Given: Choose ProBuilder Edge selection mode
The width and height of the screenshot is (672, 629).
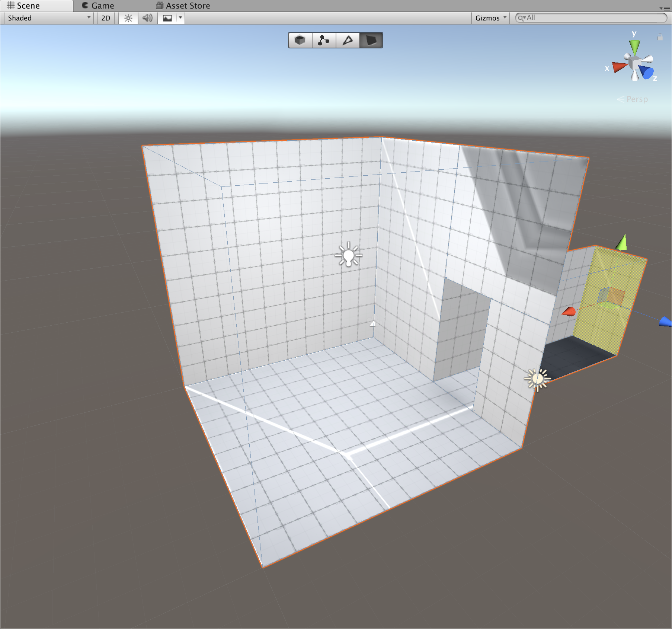Looking at the screenshot, I should 348,40.
